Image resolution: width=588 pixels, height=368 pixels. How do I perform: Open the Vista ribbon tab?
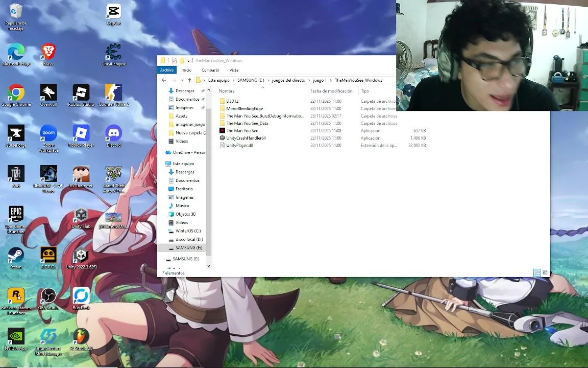234,70
